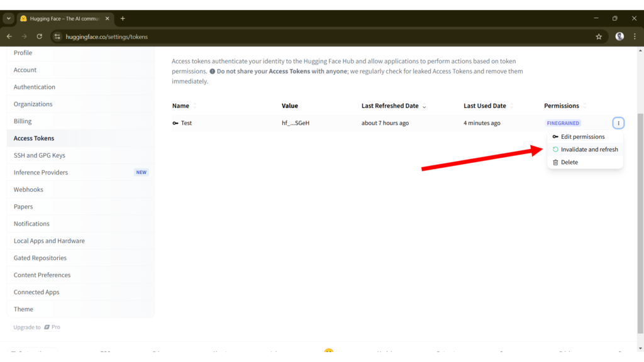Open Webhooks settings
The width and height of the screenshot is (644, 362).
(81, 190)
